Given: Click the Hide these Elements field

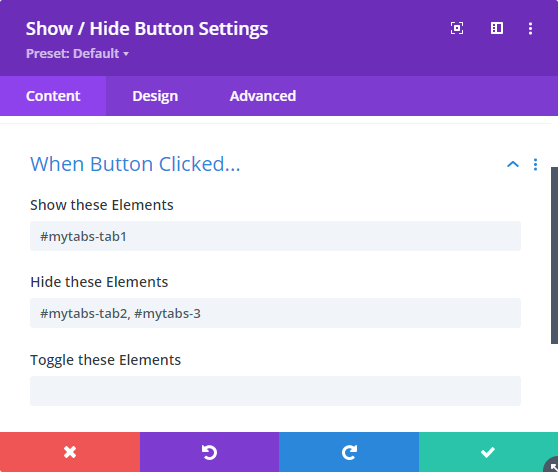Looking at the screenshot, I should [x=275, y=313].
